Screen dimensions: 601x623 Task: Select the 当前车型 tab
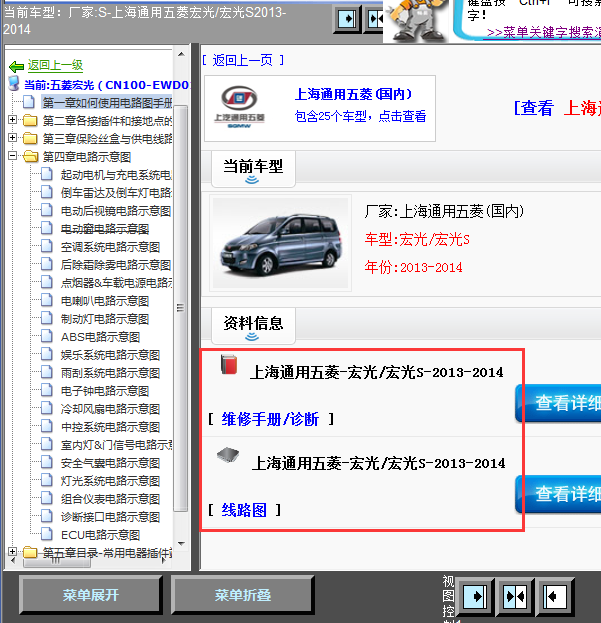pos(253,168)
